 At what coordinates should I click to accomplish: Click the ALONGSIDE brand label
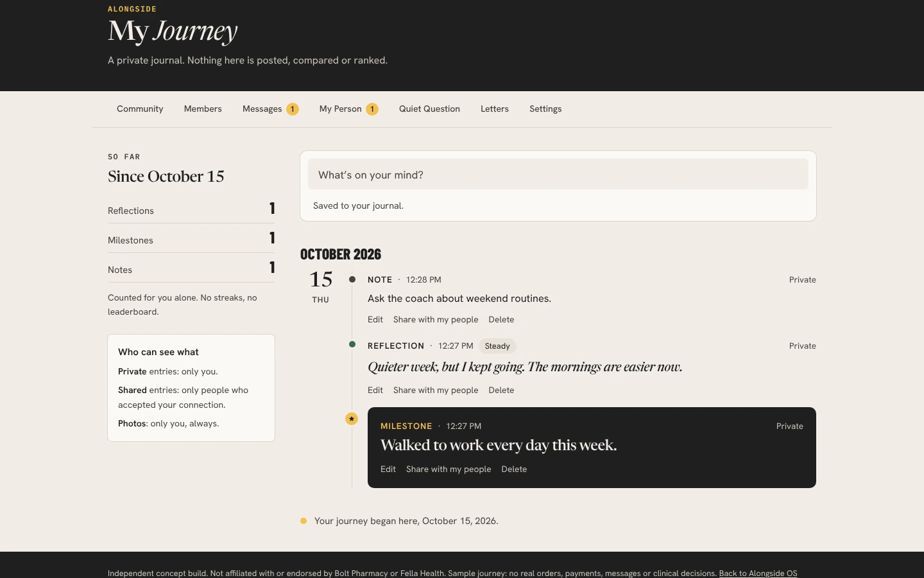132,9
